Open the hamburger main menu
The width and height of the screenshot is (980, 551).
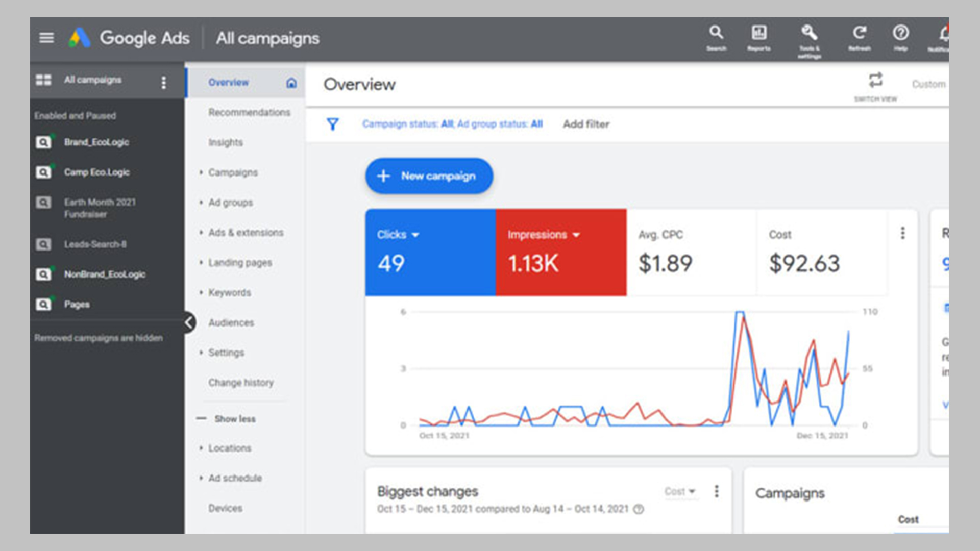[46, 38]
